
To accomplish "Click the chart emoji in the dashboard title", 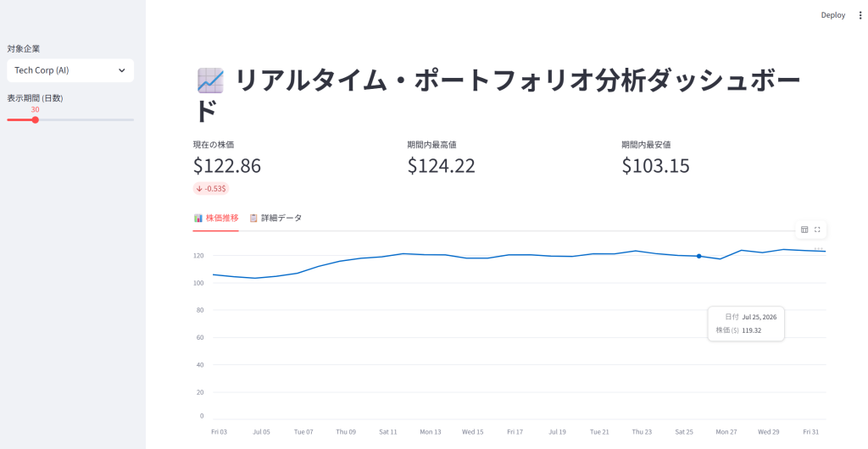I will [210, 80].
